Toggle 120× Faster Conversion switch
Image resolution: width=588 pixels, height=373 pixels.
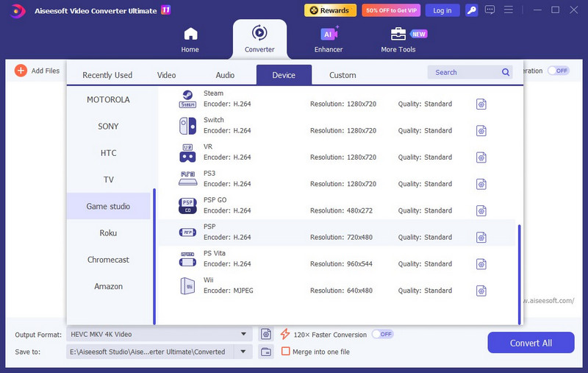point(382,334)
